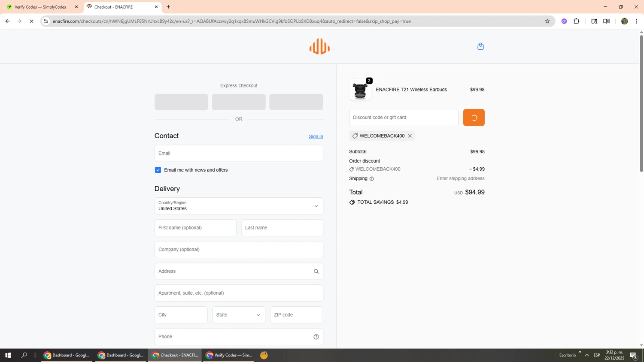Toggle Email me with news and offers

[158, 170]
